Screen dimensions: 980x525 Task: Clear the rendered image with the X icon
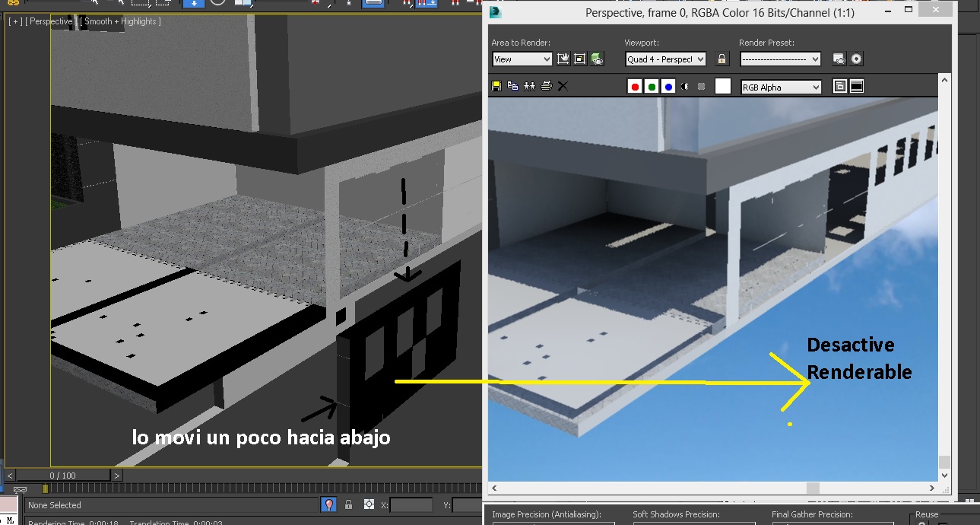[x=563, y=86]
